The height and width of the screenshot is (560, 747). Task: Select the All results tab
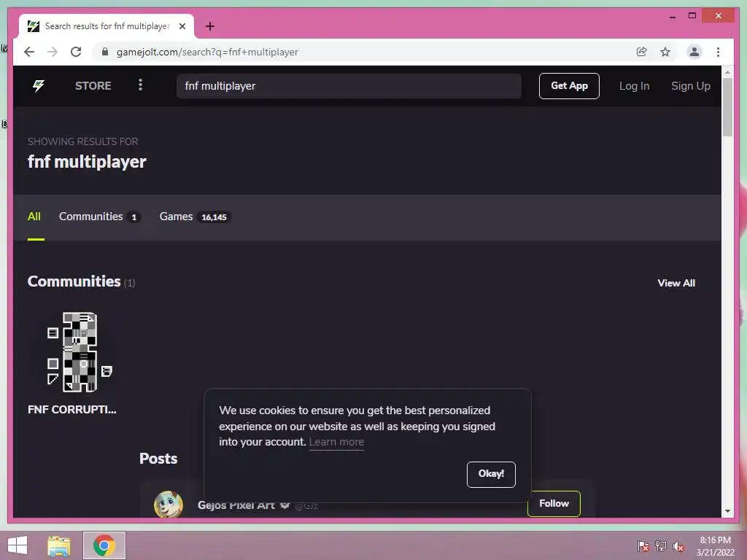pos(34,217)
